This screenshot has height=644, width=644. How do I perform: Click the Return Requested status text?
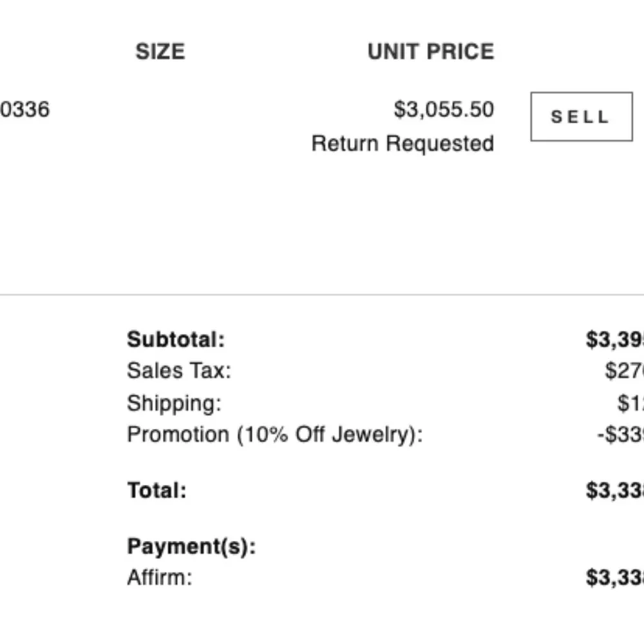click(402, 143)
